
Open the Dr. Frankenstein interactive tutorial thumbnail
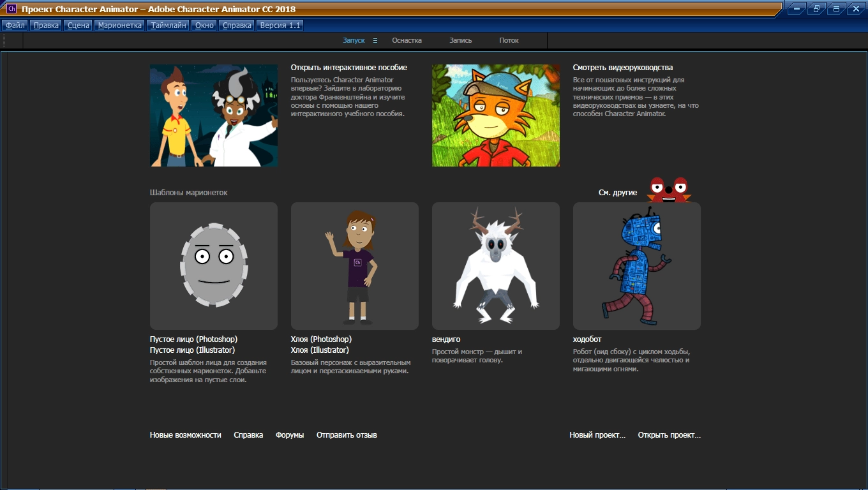(214, 115)
